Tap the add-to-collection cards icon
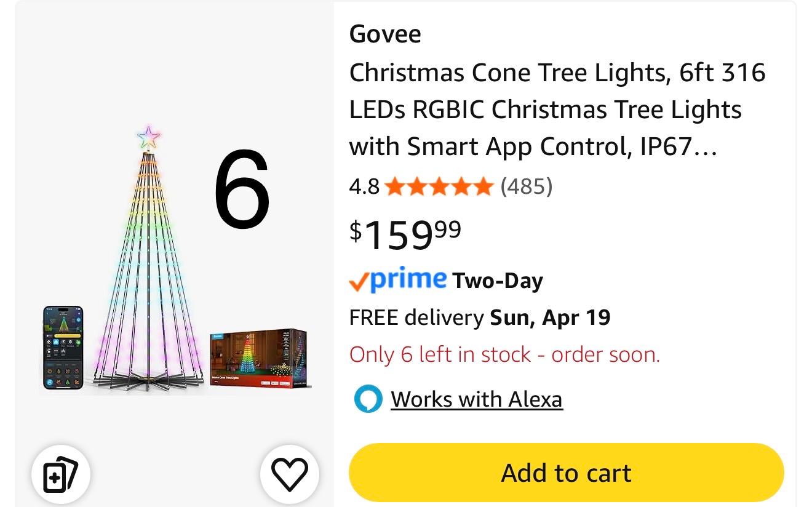 pos(60,474)
